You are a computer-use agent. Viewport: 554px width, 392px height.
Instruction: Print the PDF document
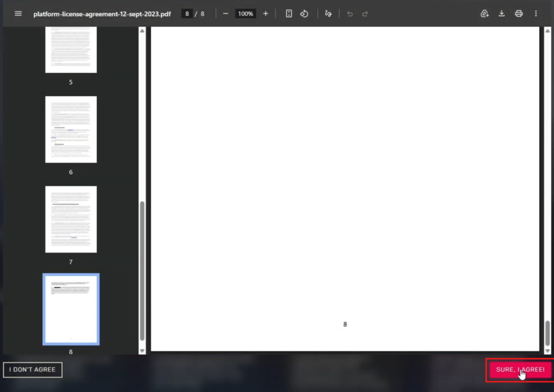pos(519,14)
